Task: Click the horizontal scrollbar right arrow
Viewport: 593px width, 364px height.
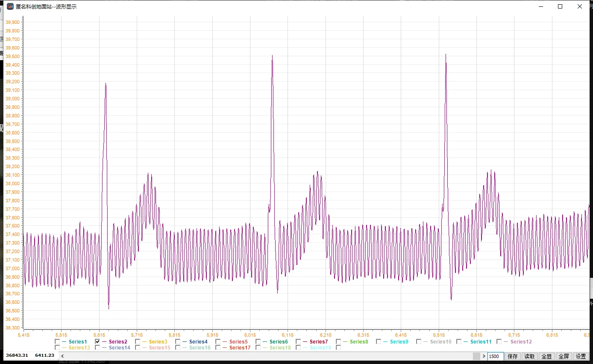Action: pos(484,356)
